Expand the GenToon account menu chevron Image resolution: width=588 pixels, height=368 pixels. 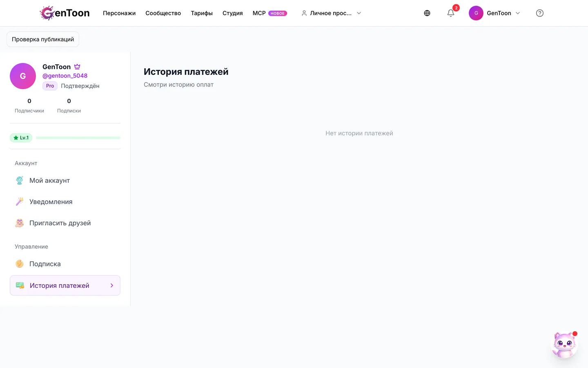(x=518, y=13)
